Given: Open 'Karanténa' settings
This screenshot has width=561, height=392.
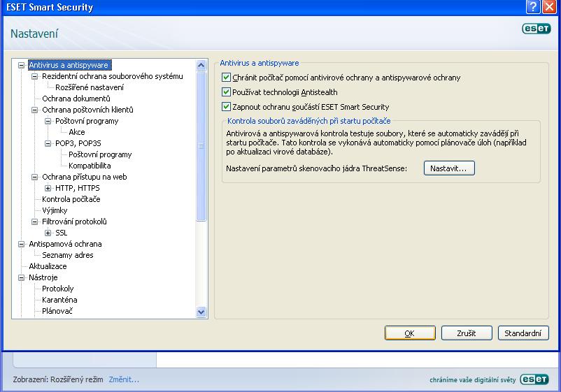Looking at the screenshot, I should [59, 300].
